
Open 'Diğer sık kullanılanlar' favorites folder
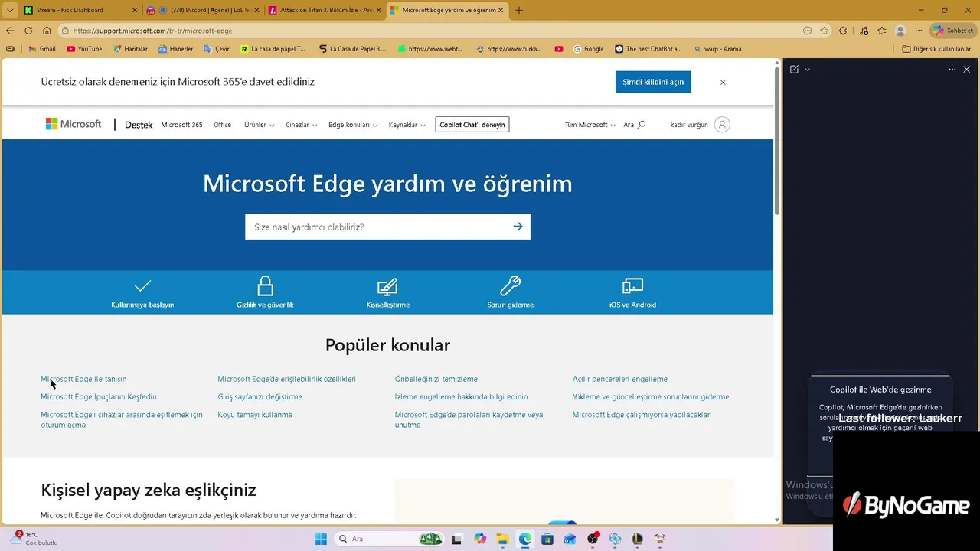point(936,49)
